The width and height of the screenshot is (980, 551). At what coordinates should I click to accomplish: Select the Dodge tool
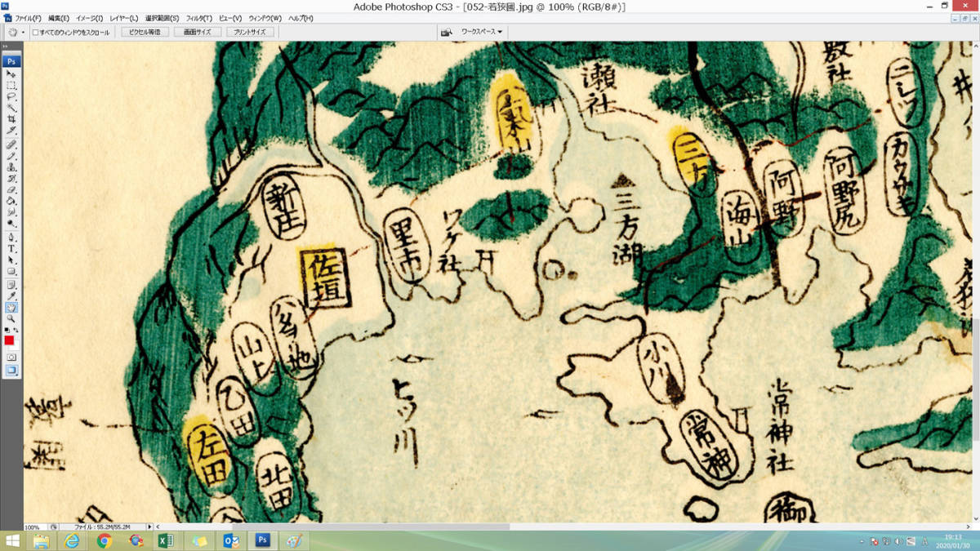pos(11,224)
